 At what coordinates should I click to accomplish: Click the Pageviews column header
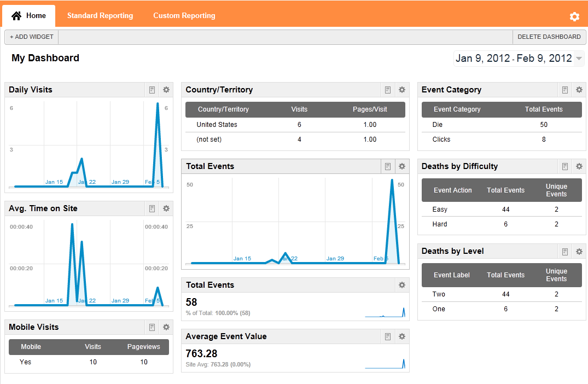[x=144, y=347]
